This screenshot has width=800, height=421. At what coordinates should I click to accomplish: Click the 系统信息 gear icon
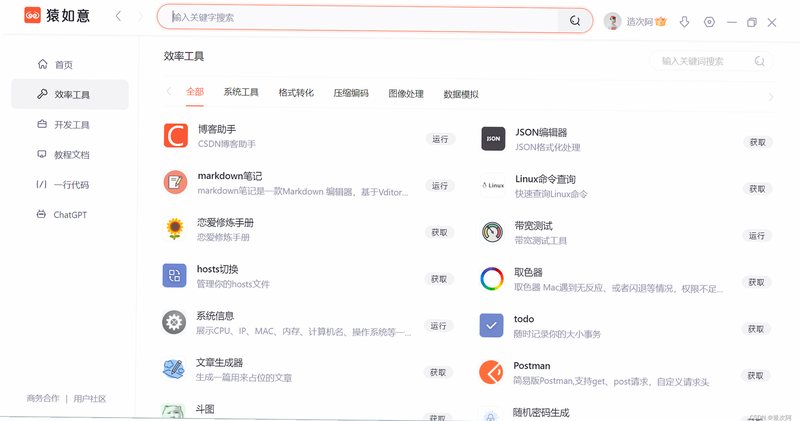(174, 323)
